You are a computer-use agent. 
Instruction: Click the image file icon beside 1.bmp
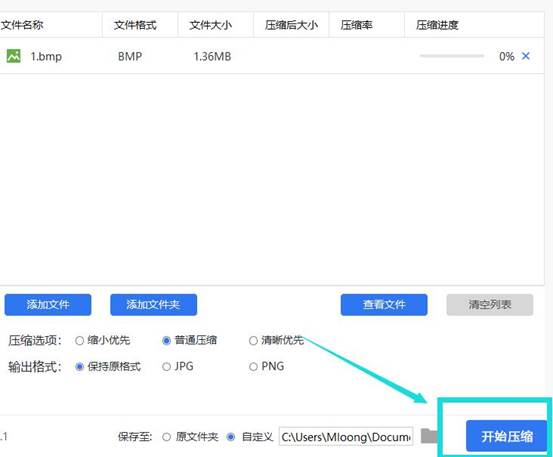click(x=14, y=56)
